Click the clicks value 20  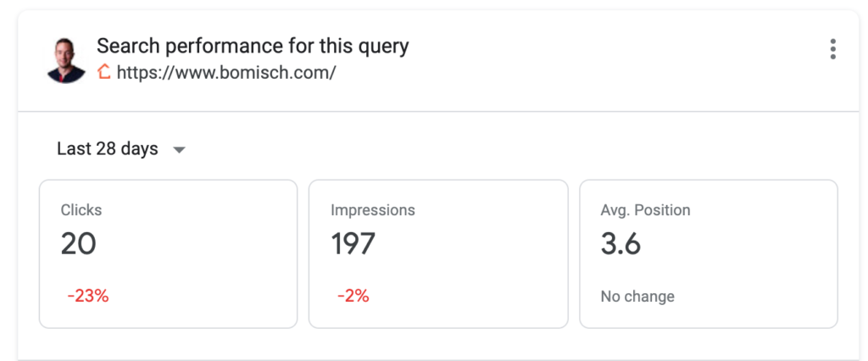click(x=79, y=244)
